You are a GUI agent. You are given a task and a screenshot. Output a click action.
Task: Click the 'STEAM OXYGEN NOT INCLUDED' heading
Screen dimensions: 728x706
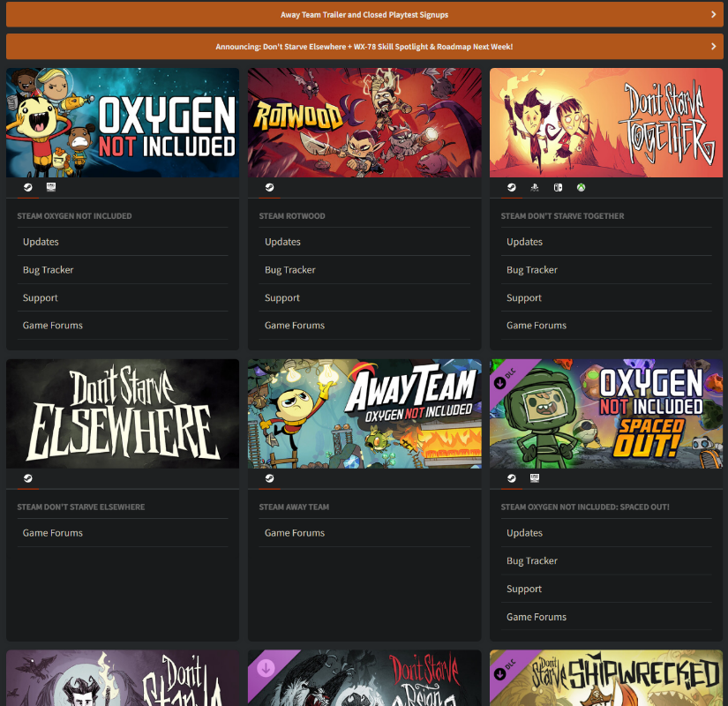click(74, 216)
